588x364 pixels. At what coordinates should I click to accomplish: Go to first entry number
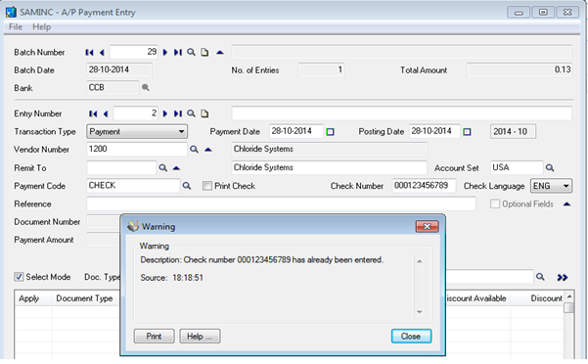tap(93, 114)
